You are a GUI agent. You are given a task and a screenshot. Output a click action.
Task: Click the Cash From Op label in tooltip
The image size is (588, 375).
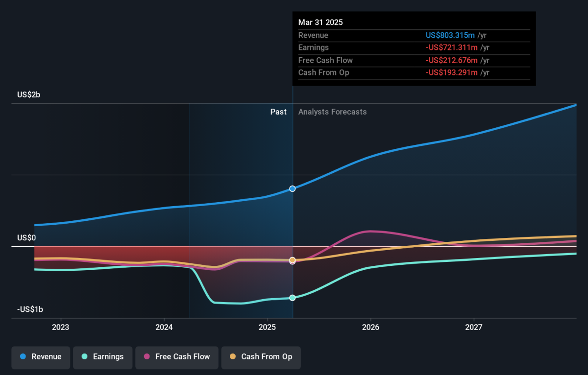pyautogui.click(x=324, y=72)
